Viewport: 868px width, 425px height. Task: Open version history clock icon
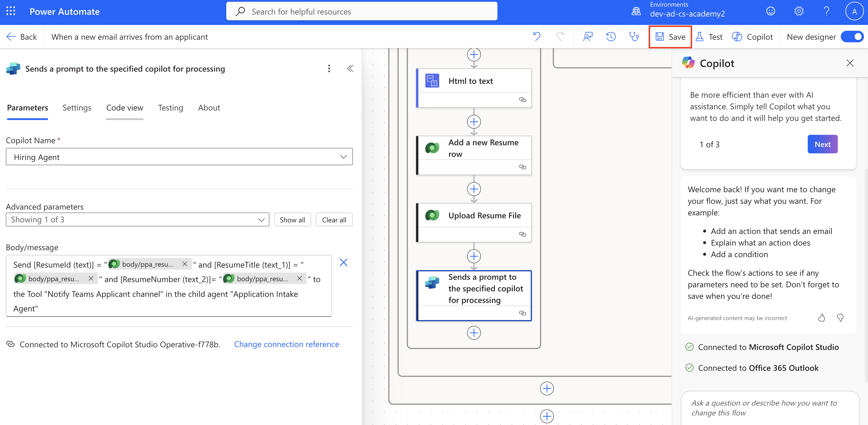point(610,37)
